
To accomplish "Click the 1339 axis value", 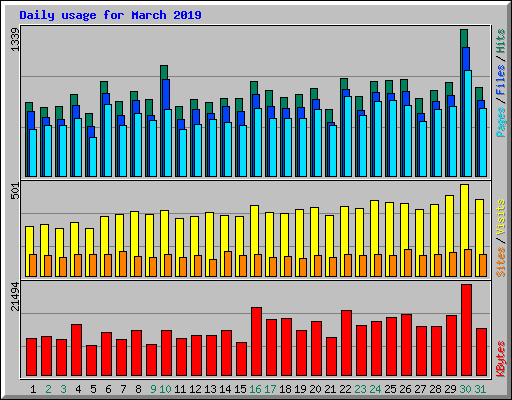I will tap(15, 39).
